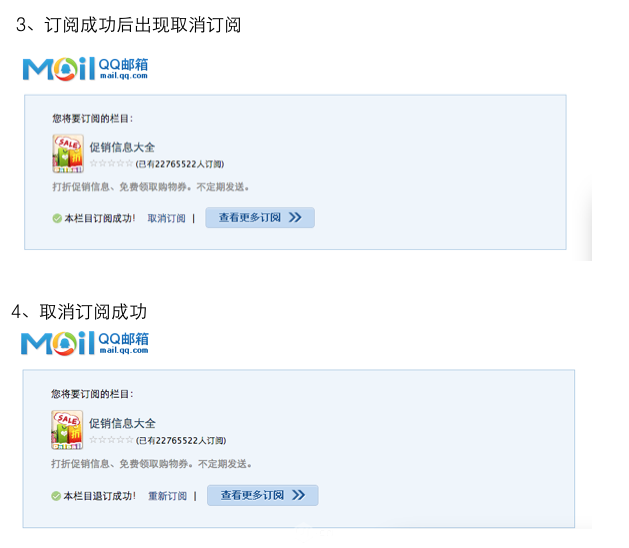Open the SALE icon in step 3
This screenshot has width=629, height=548.
pyautogui.click(x=68, y=154)
